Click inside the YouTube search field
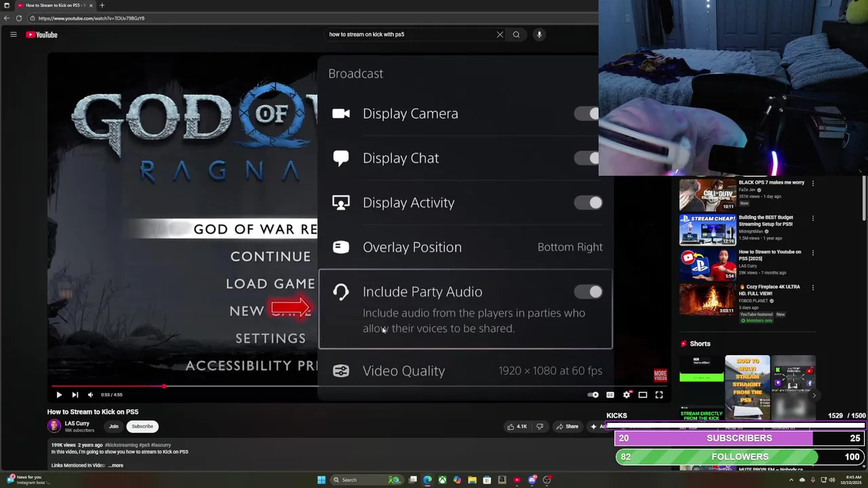This screenshot has width=868, height=488. 410,35
